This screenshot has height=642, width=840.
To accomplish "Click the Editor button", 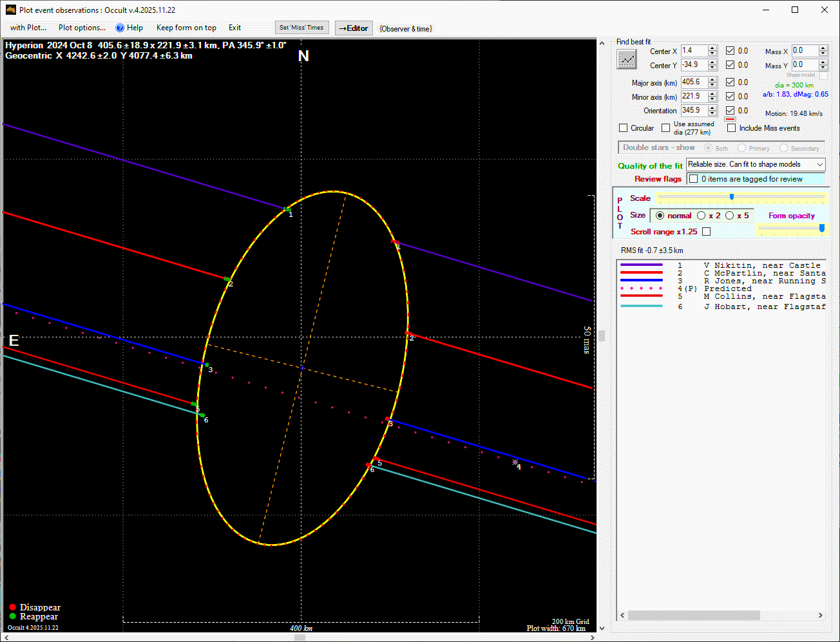I will point(354,28).
